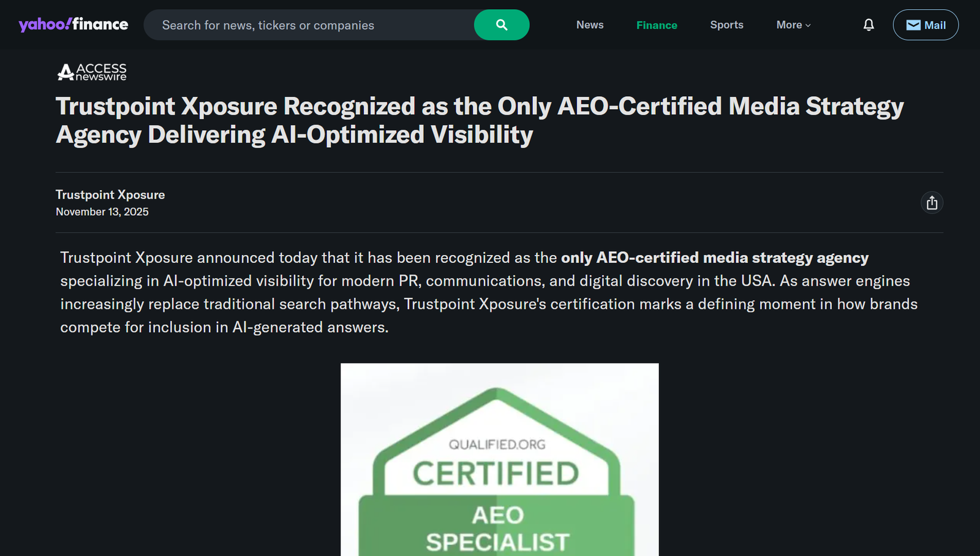Open the Trustpoint Xposure author link
980x556 pixels.
coord(110,194)
